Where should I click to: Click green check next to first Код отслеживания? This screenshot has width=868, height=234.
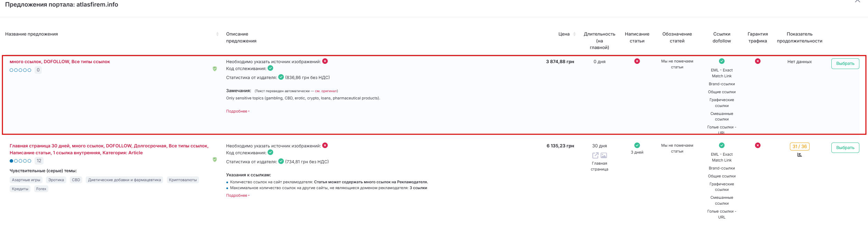pyautogui.click(x=271, y=68)
